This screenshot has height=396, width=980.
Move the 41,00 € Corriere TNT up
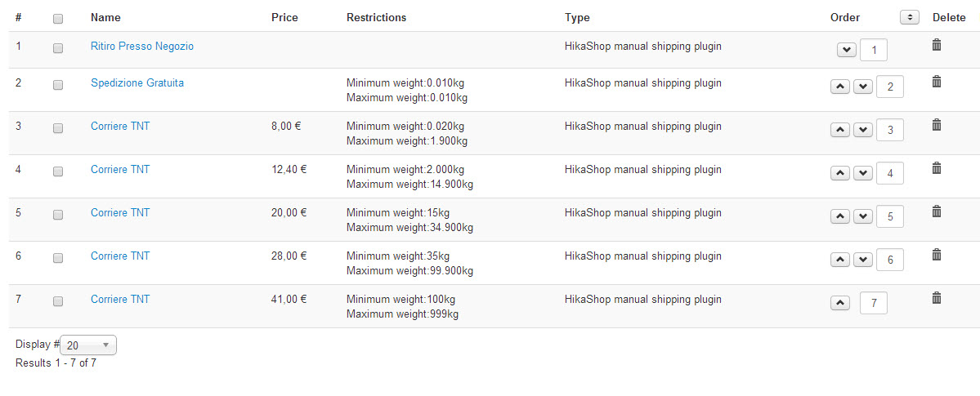pyautogui.click(x=840, y=304)
